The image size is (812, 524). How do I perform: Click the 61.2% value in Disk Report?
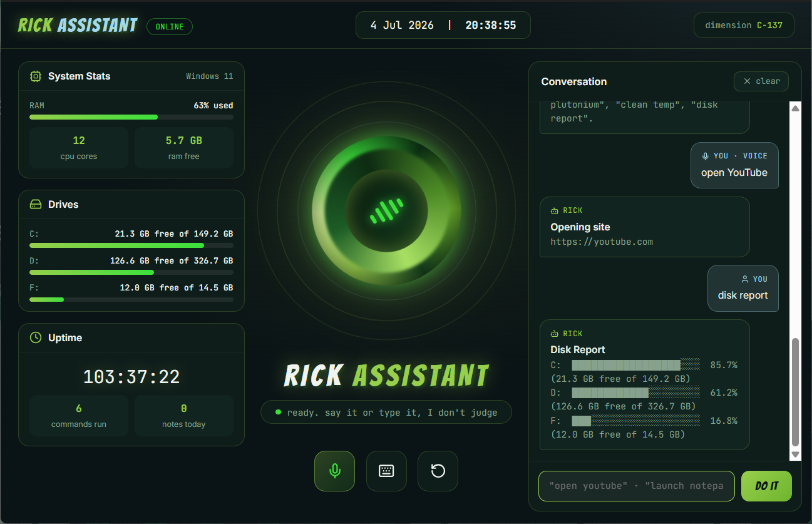point(724,393)
